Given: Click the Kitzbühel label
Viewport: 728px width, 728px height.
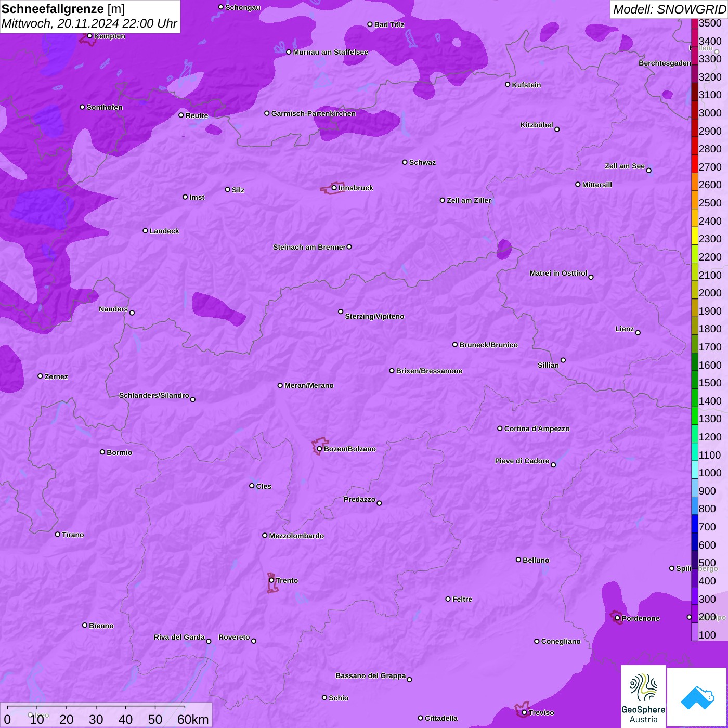Looking at the screenshot, I should point(537,125).
